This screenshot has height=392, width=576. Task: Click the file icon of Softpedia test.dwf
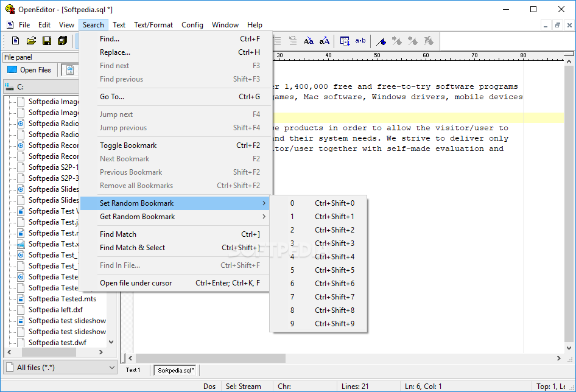point(21,343)
